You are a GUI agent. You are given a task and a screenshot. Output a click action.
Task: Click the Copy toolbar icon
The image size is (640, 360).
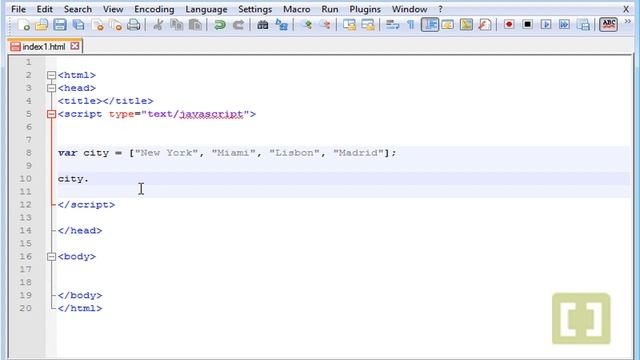click(x=176, y=25)
